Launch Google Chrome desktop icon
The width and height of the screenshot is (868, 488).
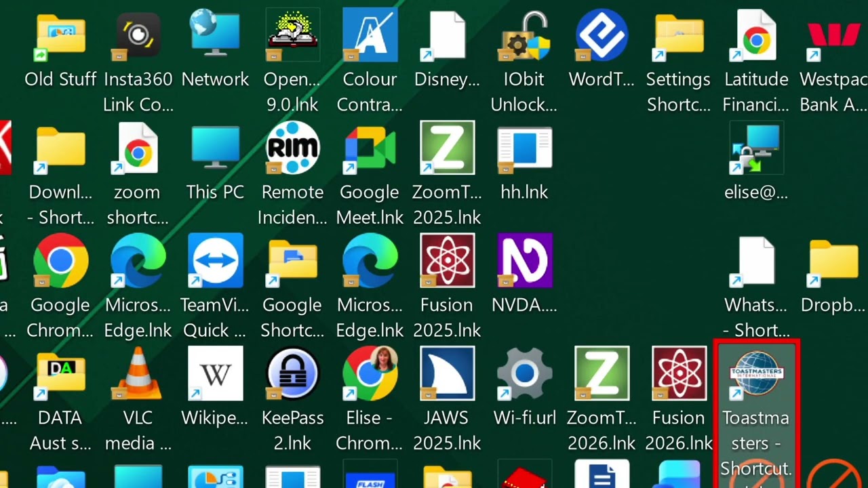[60, 261]
